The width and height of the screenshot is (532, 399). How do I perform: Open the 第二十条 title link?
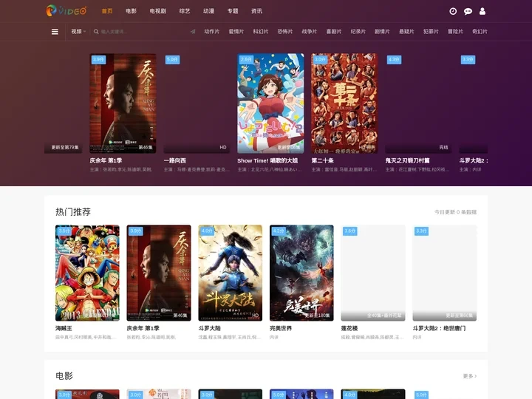[323, 160]
